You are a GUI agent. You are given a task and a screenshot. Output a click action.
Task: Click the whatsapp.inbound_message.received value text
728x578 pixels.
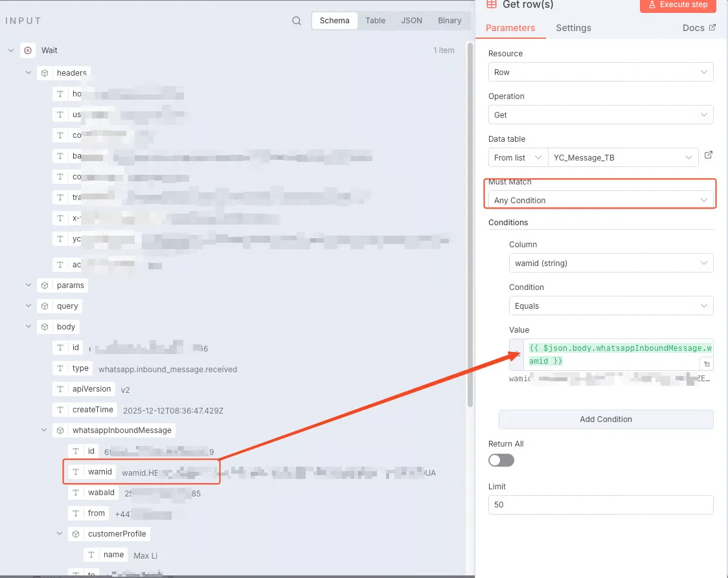click(168, 369)
